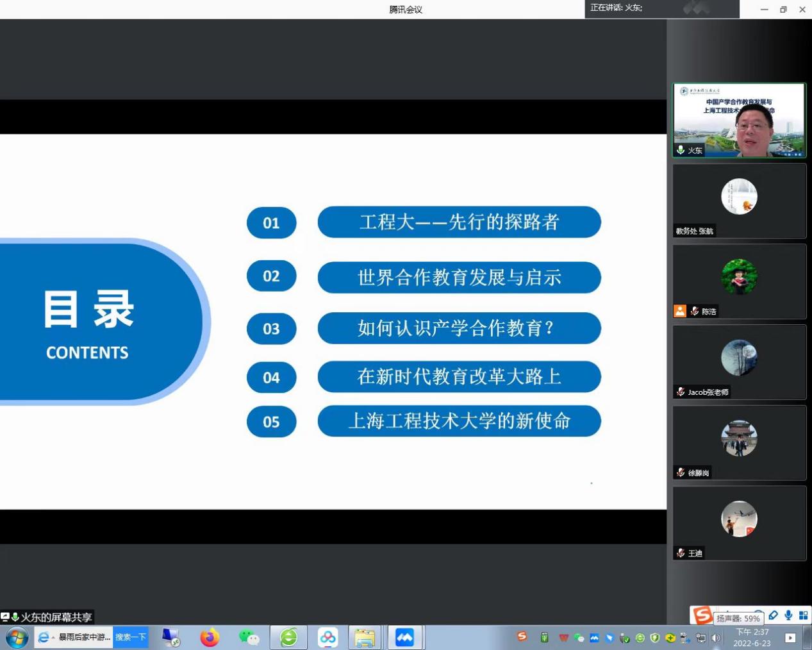
Task: Open the file explorer taskbar icon
Action: point(365,638)
